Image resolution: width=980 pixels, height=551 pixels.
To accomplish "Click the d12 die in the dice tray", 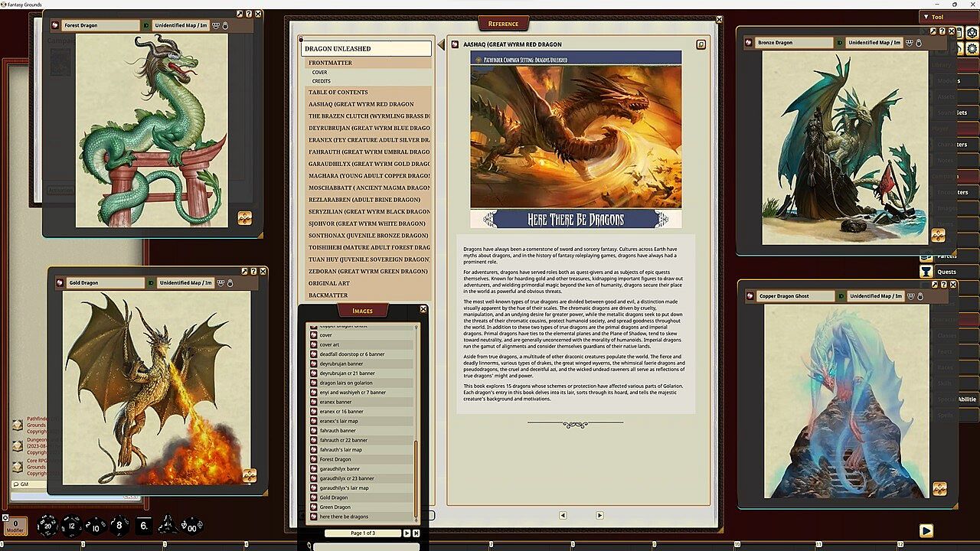I will point(71,526).
